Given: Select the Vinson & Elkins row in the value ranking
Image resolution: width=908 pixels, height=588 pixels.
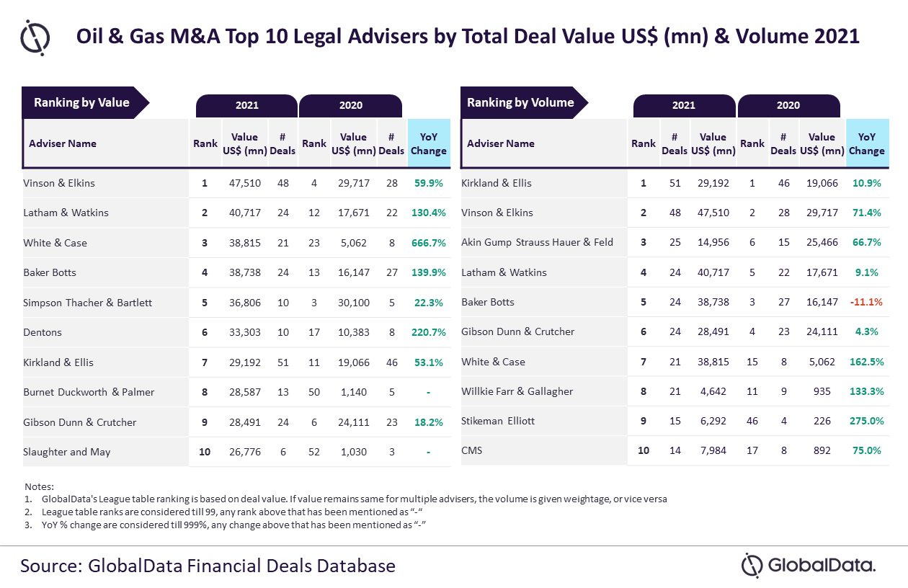Looking at the screenshot, I should [x=236, y=183].
